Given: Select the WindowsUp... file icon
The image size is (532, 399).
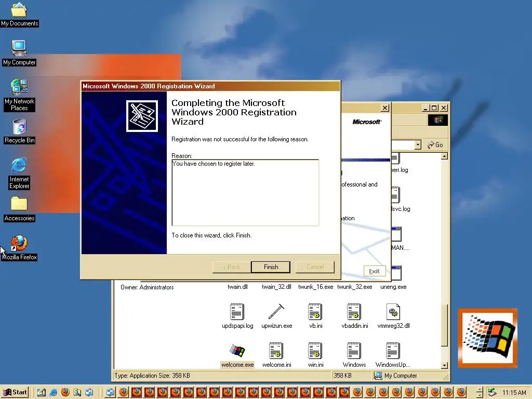Looking at the screenshot, I should [393, 351].
